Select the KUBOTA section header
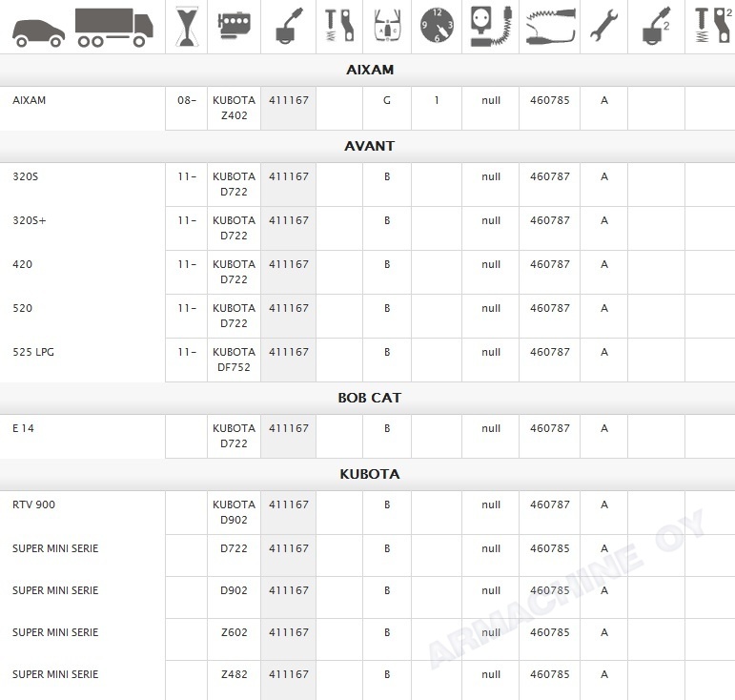Viewport: 735px width, 700px height. click(x=370, y=475)
